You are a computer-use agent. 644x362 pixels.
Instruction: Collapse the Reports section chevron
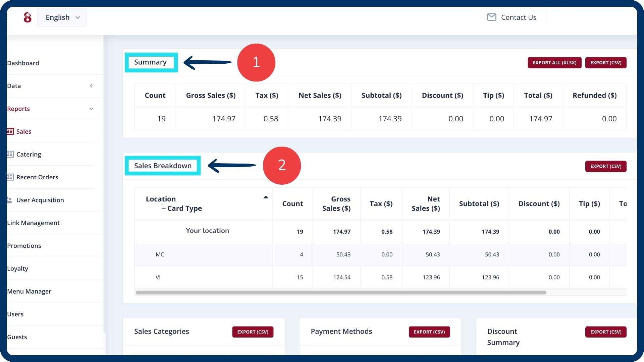91,109
